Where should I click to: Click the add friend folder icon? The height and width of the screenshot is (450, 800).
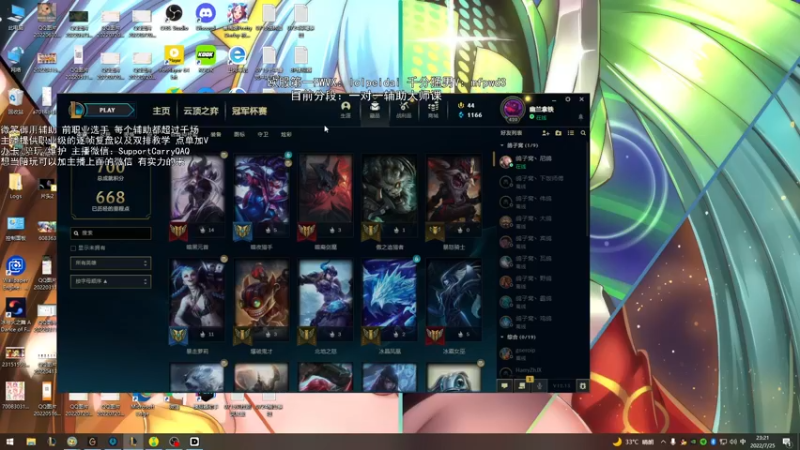(558, 133)
